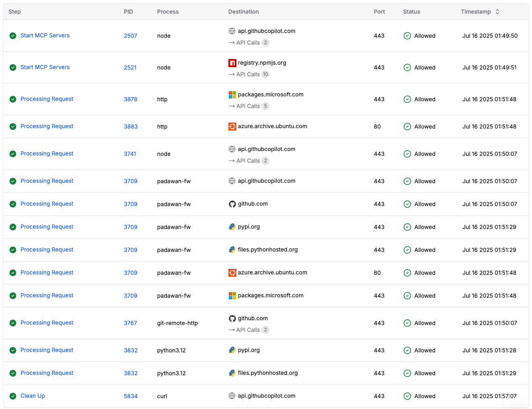The width and height of the screenshot is (532, 409).
Task: Click the PID column header
Action: coord(128,12)
